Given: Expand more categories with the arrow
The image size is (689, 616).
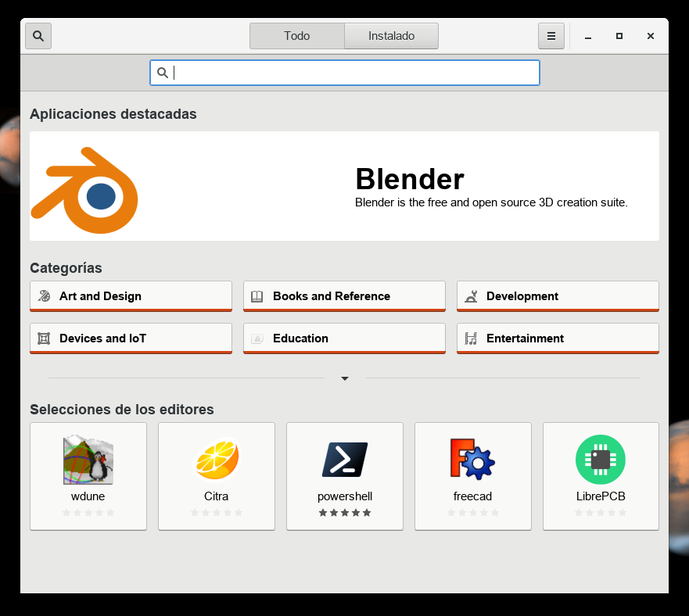Looking at the screenshot, I should coord(345,378).
